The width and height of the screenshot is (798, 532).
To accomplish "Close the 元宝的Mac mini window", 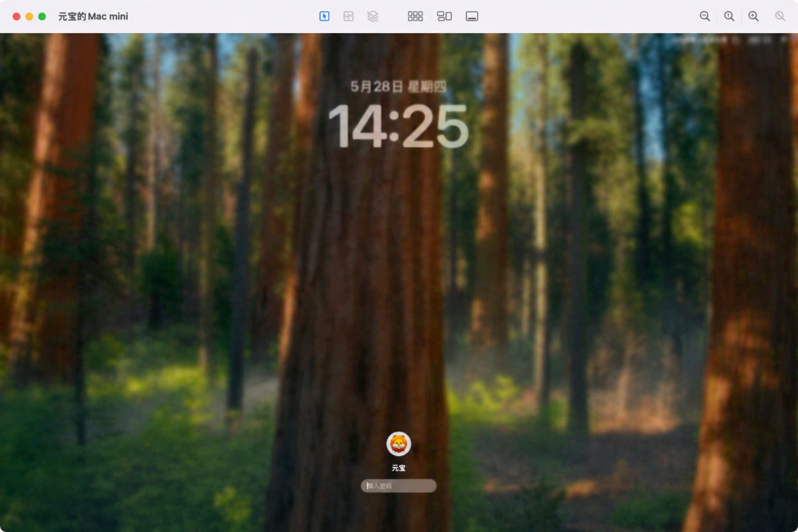I will click(16, 16).
